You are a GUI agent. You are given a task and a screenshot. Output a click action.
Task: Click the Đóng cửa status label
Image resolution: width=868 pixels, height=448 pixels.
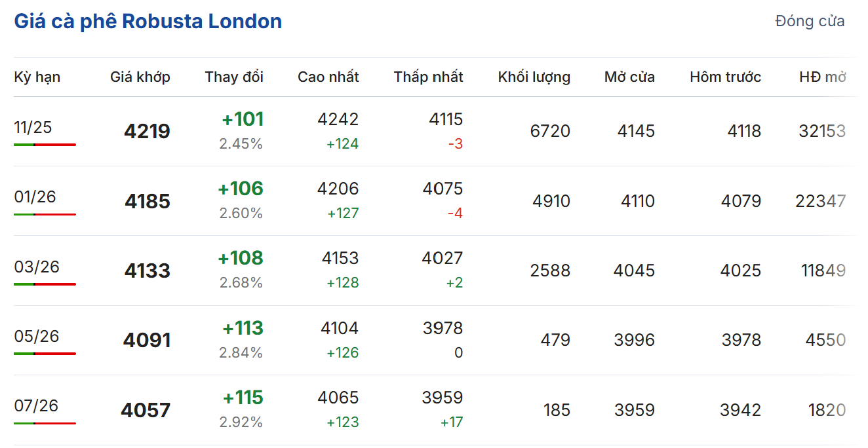coord(810,21)
